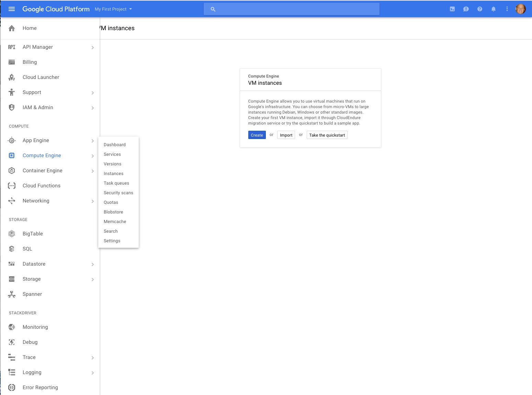The image size is (532, 395).
Task: Open the hamburger navigation menu
Action: (x=12, y=9)
